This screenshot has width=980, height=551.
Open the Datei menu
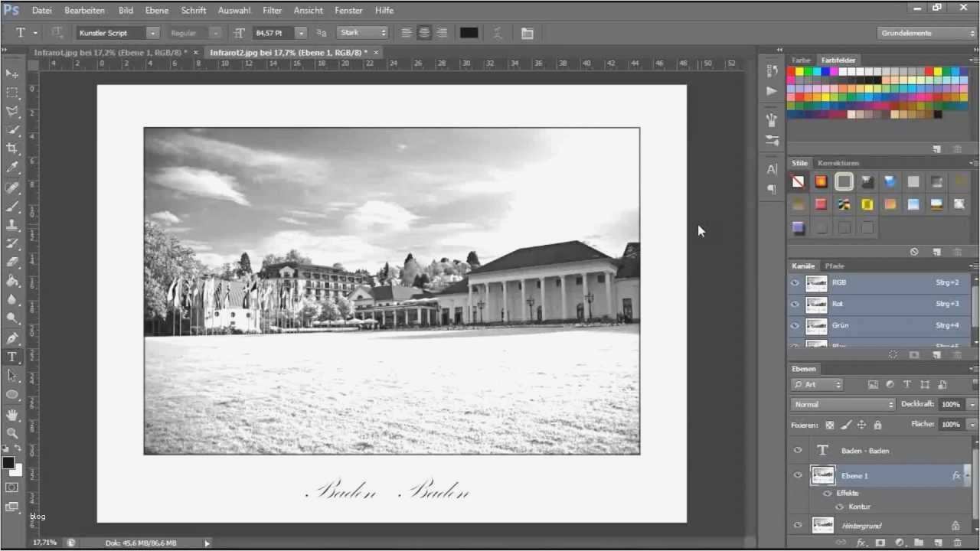click(x=42, y=11)
